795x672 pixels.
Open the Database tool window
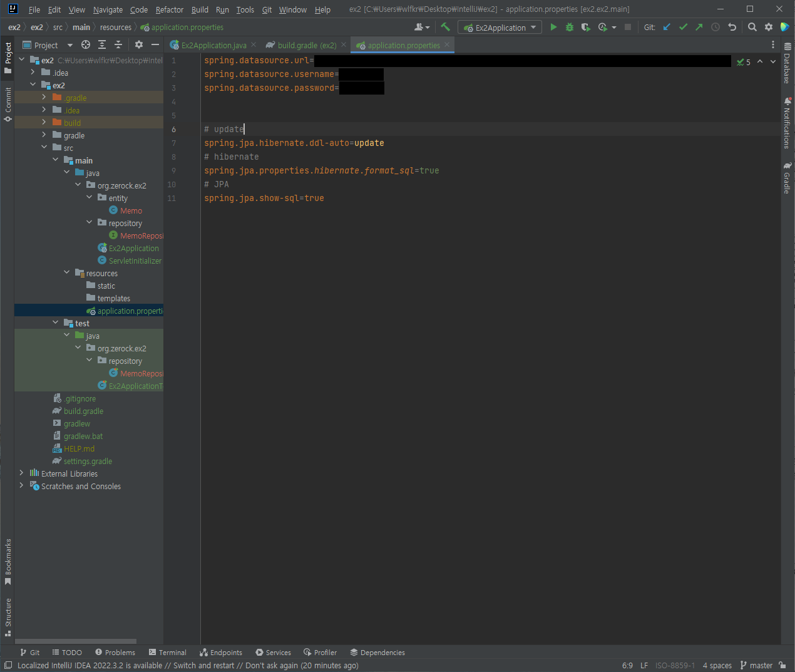787,63
